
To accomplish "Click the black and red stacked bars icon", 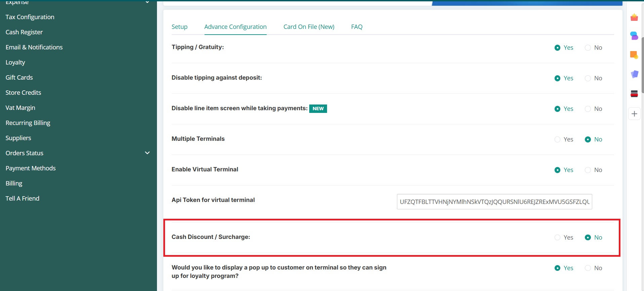I will pos(634,94).
